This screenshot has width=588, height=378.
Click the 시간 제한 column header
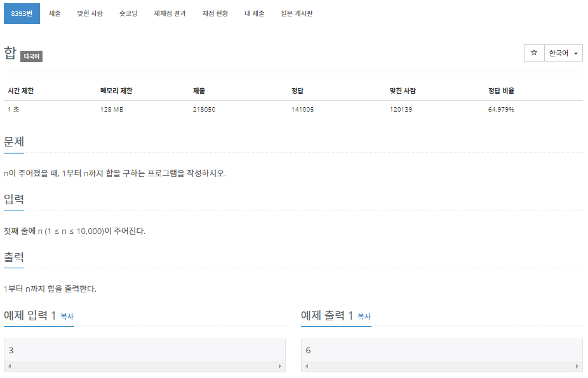(x=20, y=91)
